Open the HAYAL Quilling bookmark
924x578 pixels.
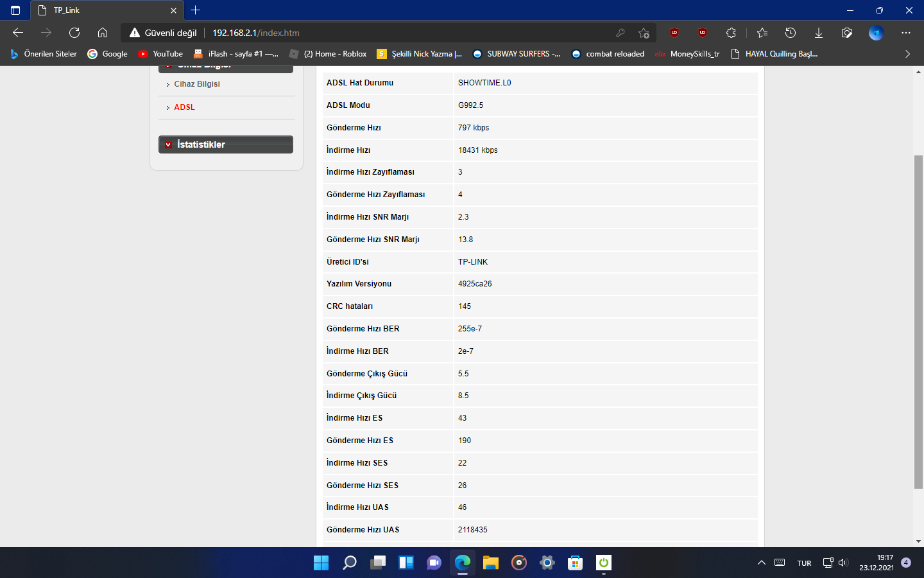[x=774, y=54]
